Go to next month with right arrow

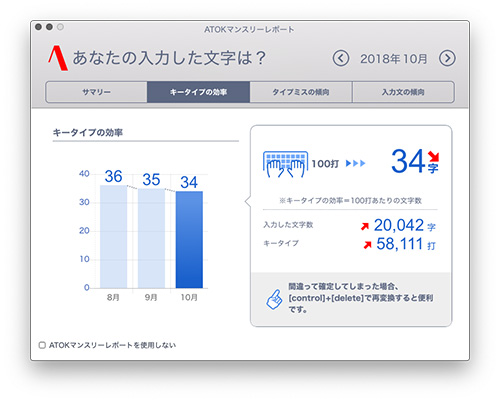coord(447,58)
